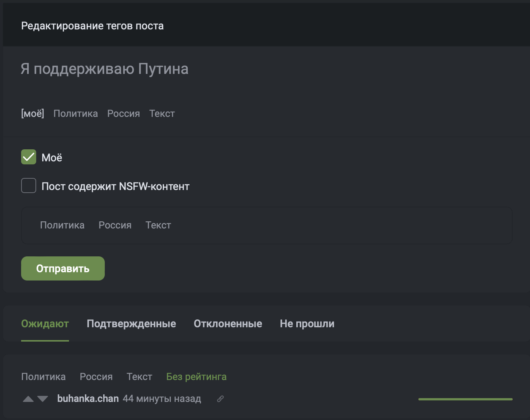Viewport: 530px width, 420px height.
Task: Switch to the "Ожидают" tab
Action: click(45, 324)
